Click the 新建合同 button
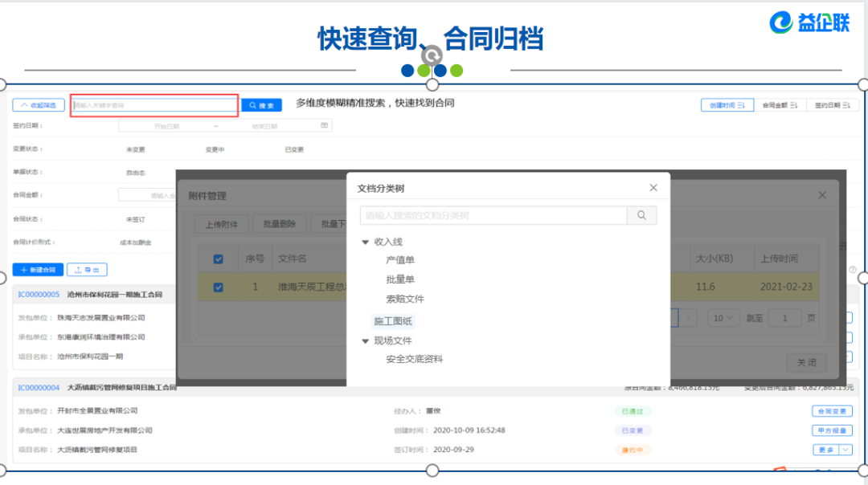The image size is (868, 485). tap(38, 270)
